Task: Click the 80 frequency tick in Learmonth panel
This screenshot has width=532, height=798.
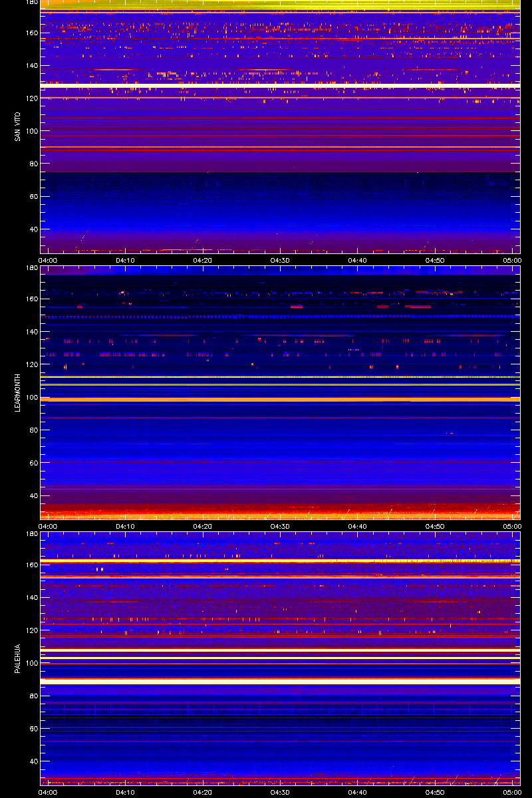Action: click(34, 430)
